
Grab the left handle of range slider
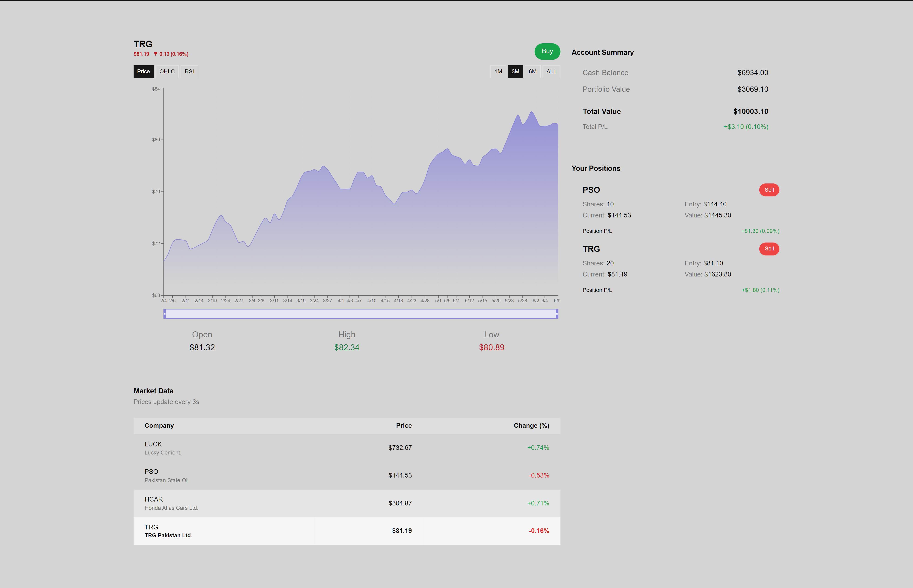click(164, 314)
